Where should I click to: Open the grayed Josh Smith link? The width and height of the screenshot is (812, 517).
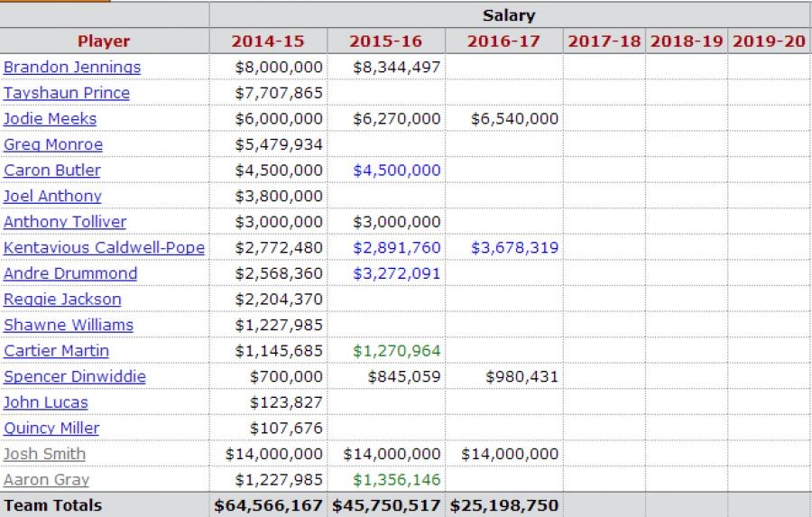click(x=45, y=454)
